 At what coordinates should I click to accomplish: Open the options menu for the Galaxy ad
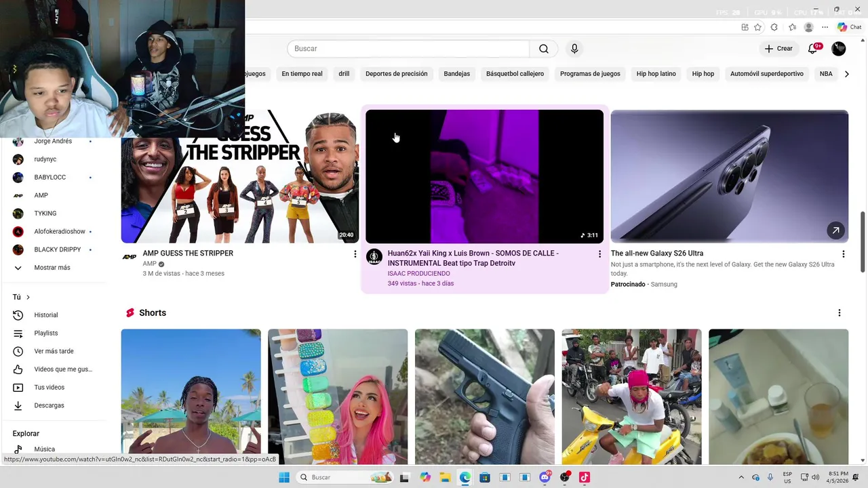click(x=843, y=254)
